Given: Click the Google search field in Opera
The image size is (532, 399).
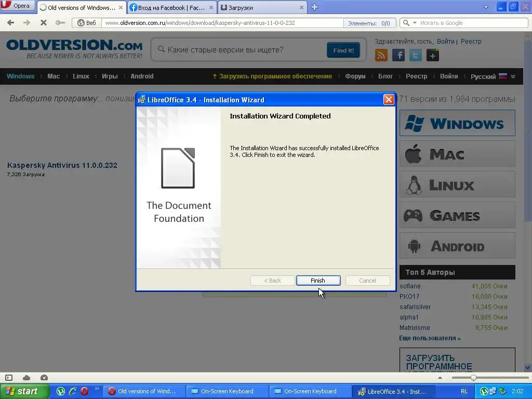Looking at the screenshot, I should [472, 23].
